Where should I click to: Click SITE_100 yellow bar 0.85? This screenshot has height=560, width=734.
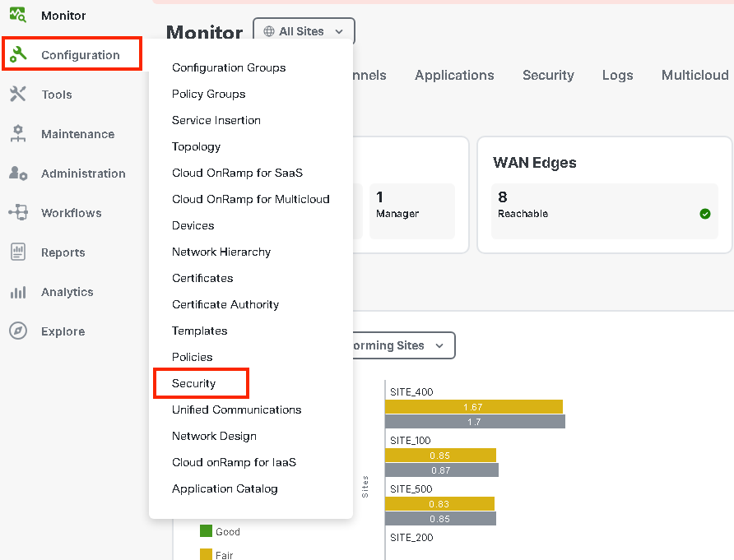point(440,456)
